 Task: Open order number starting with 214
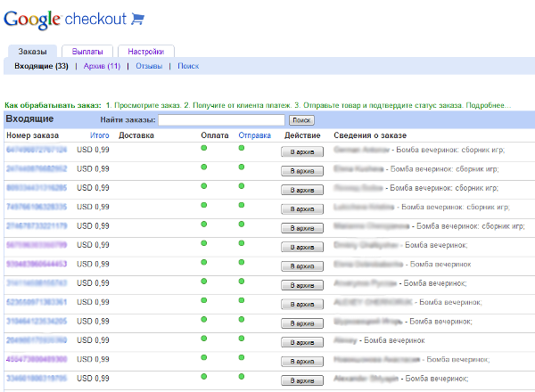pyautogui.click(x=37, y=226)
